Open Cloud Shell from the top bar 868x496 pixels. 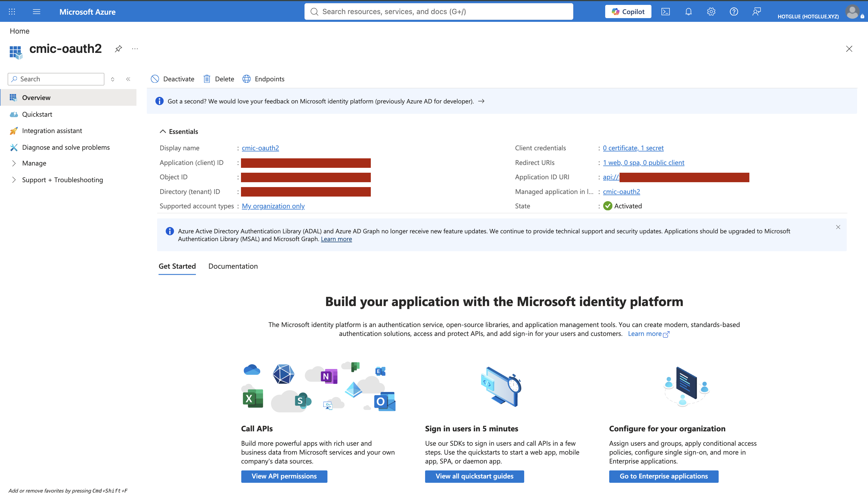[666, 11]
